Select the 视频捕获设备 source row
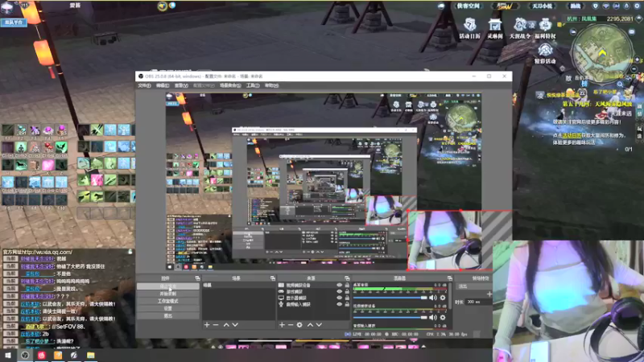This screenshot has width=644, height=362. point(314,286)
